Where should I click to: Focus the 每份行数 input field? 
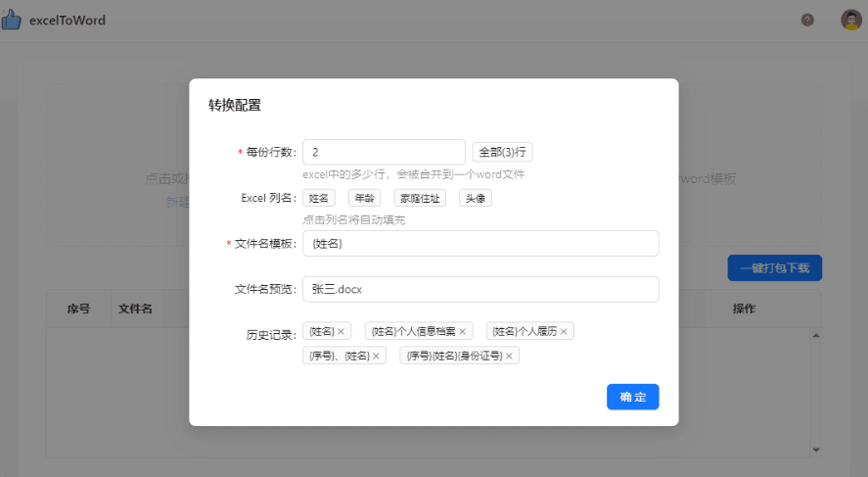tap(384, 152)
